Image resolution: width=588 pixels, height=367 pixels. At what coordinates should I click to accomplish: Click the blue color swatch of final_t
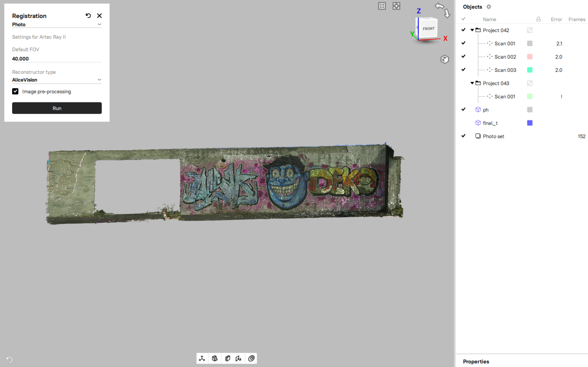tap(530, 123)
